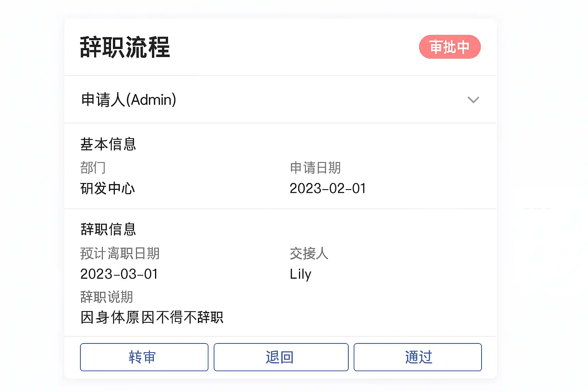Click the 审批中 status badge
Viewport: 588px width, 392px height.
[x=450, y=47]
